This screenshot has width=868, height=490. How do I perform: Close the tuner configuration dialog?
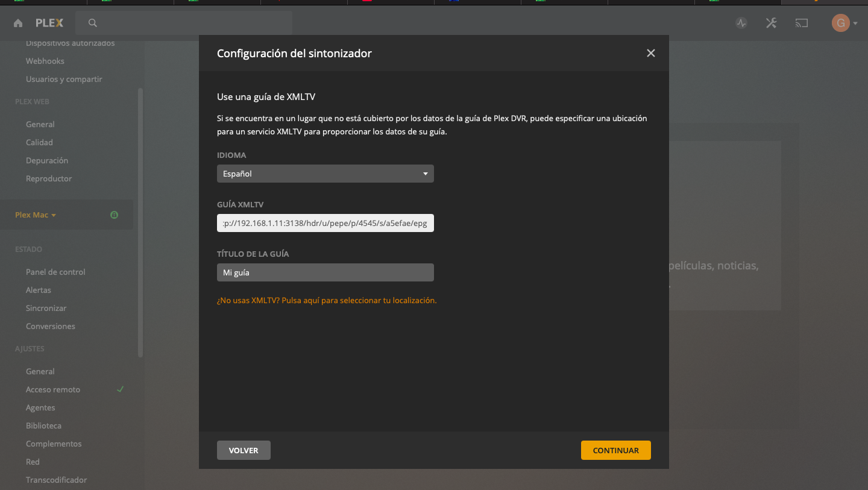tap(650, 53)
